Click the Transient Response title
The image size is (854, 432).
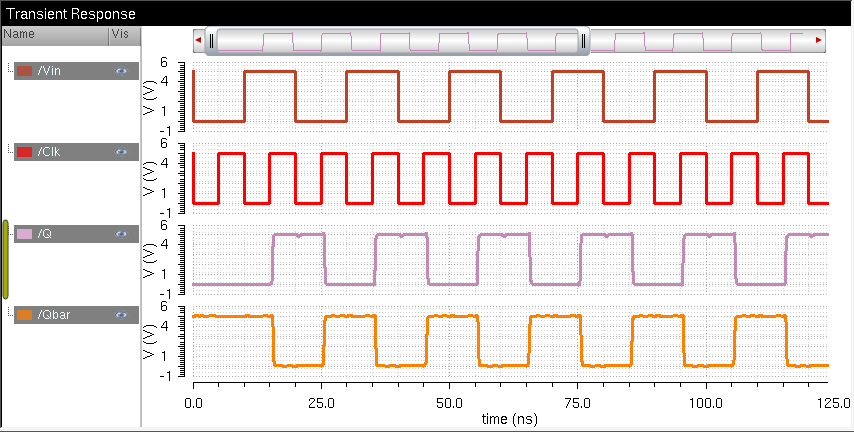[x=71, y=14]
